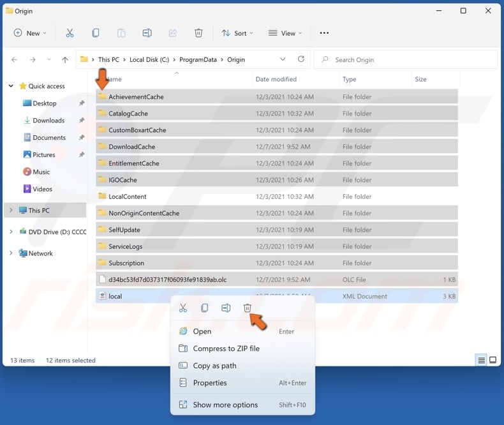Select the AchievementCache folder

277,97
